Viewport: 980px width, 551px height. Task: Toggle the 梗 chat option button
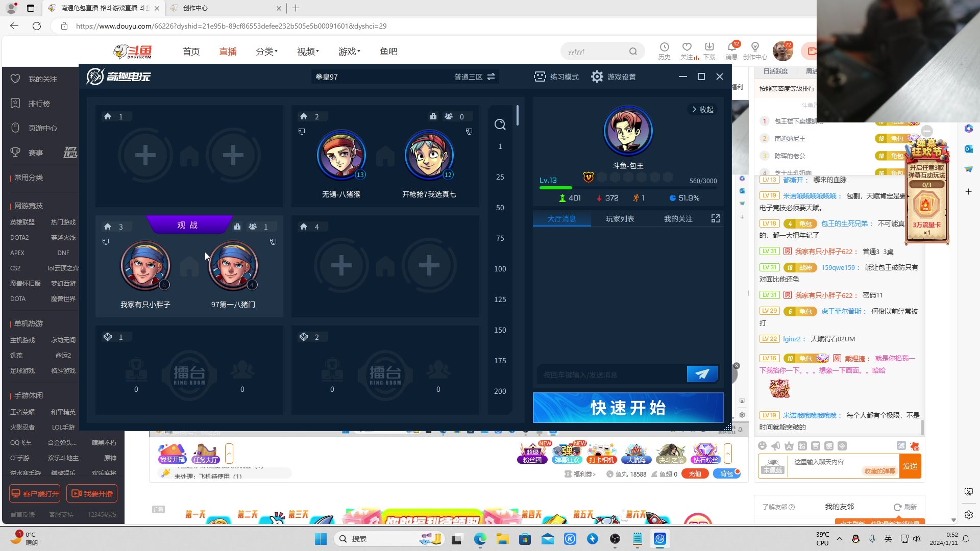(x=829, y=446)
